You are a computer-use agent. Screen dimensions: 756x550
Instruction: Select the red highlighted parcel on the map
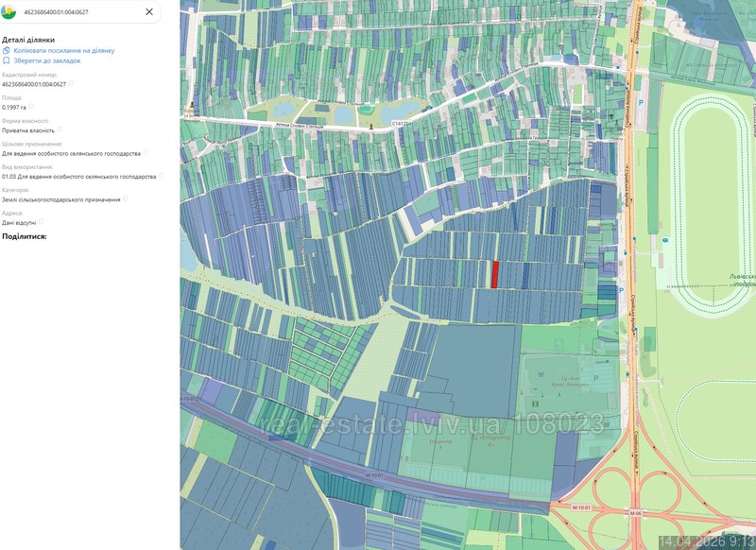494,274
